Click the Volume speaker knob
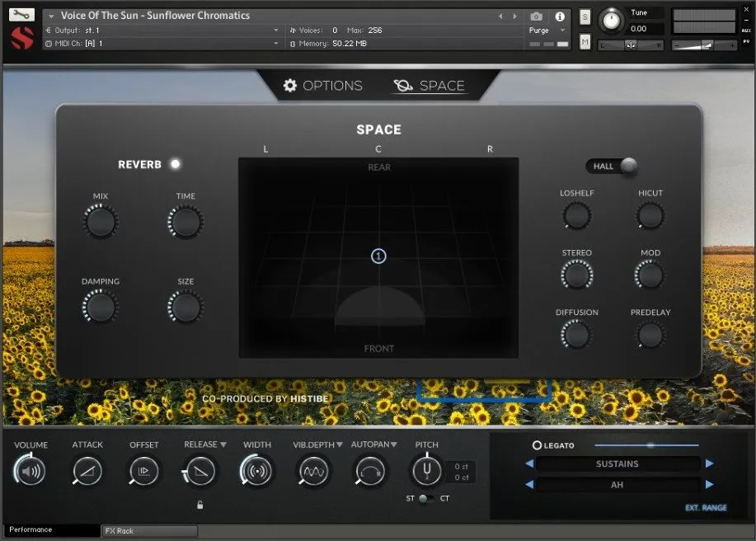The width and height of the screenshot is (756, 541). pos(30,471)
